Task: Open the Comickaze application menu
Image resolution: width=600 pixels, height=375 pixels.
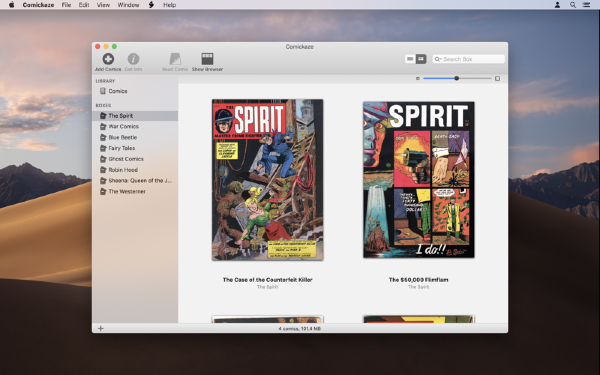Action: pos(38,5)
